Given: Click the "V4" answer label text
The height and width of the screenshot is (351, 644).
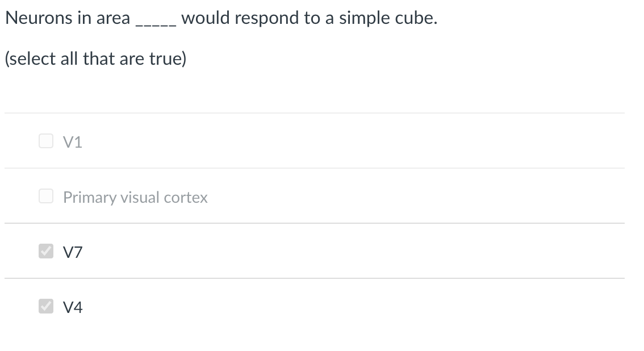Looking at the screenshot, I should pyautogui.click(x=73, y=307).
